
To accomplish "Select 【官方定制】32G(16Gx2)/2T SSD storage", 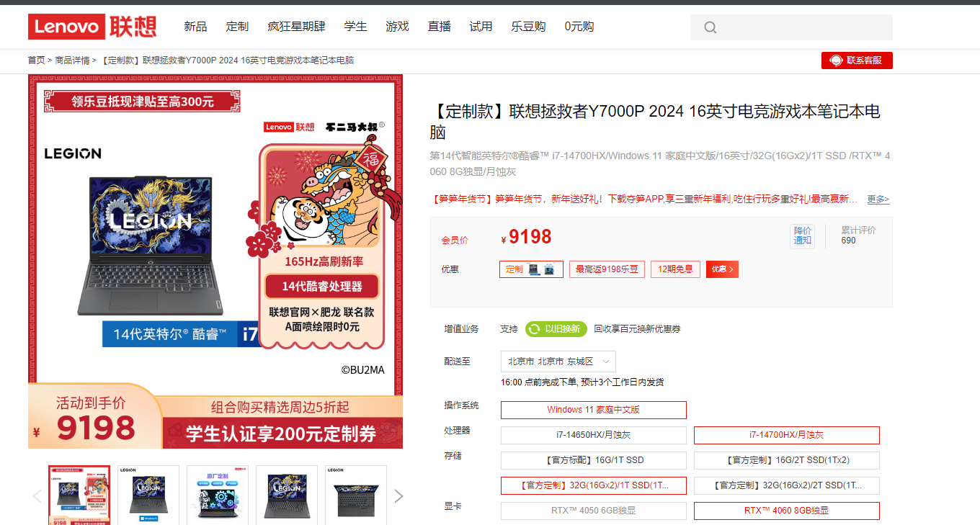I will (x=787, y=485).
